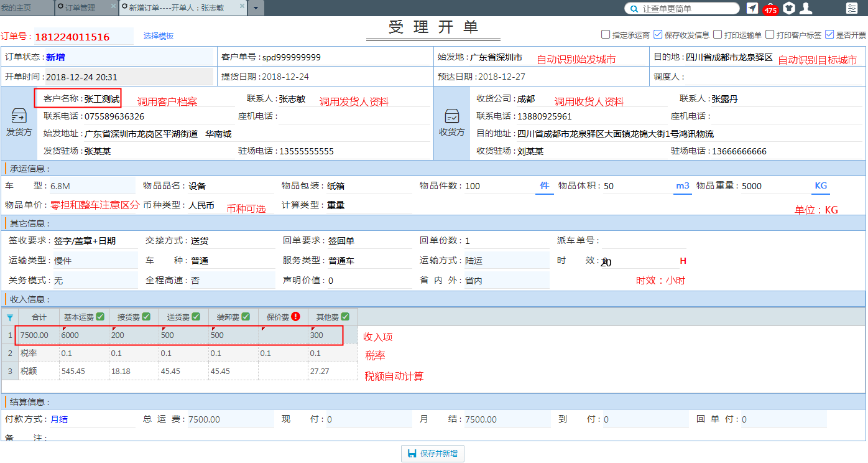Click the 件 unit link
868x463 pixels.
(545, 185)
